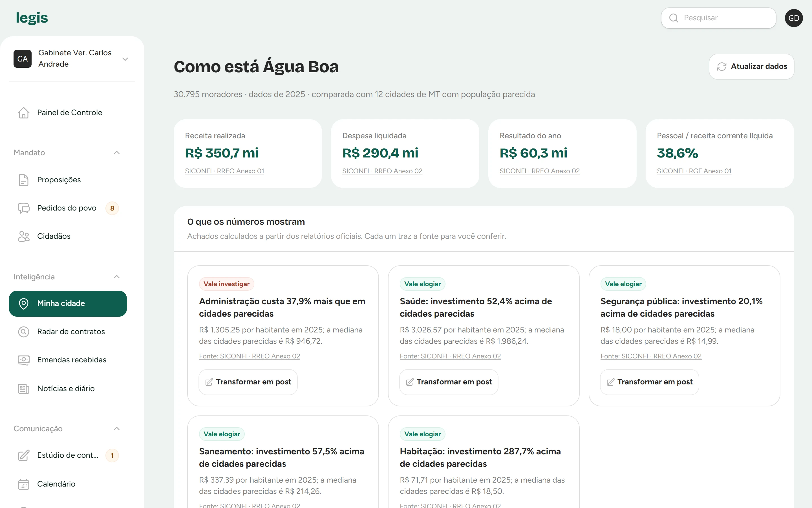
Task: Open the GD user avatar
Action: (794, 18)
